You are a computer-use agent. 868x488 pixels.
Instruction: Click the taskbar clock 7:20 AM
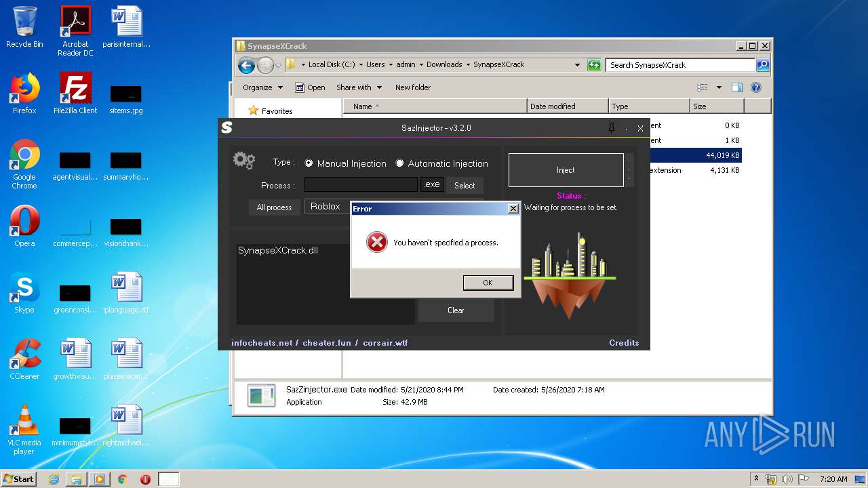tap(833, 479)
